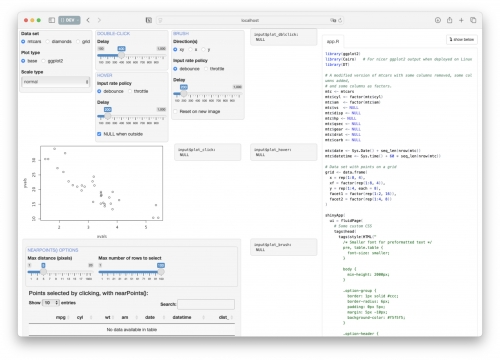Adjust the Max distance (pixels) slider

click(43, 272)
